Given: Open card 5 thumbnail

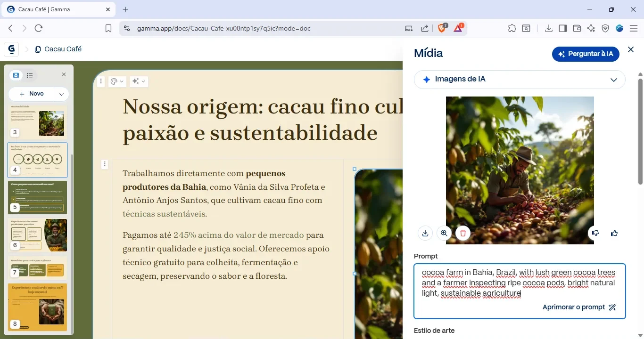Looking at the screenshot, I should tap(38, 197).
